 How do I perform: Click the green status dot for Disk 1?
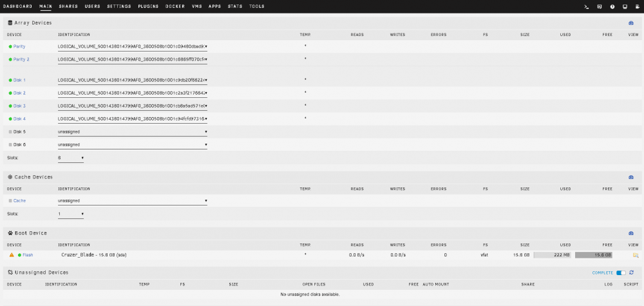click(x=10, y=81)
